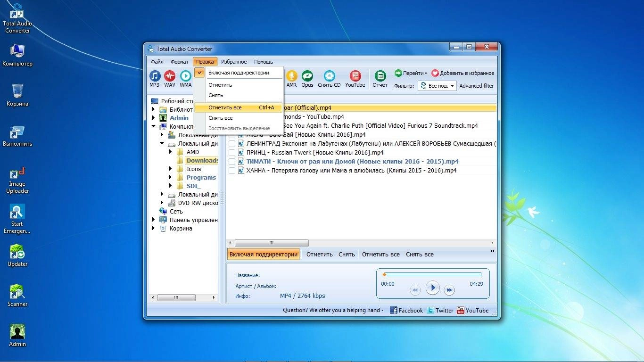
Task: Click Отметить button below the file list
Action: 320,254
